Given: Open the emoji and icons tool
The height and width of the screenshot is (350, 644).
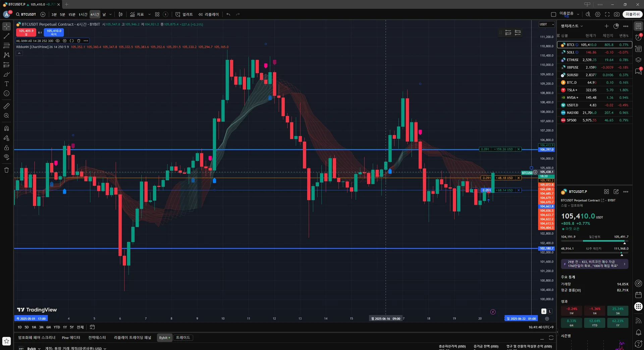Looking at the screenshot, I should coord(6,94).
